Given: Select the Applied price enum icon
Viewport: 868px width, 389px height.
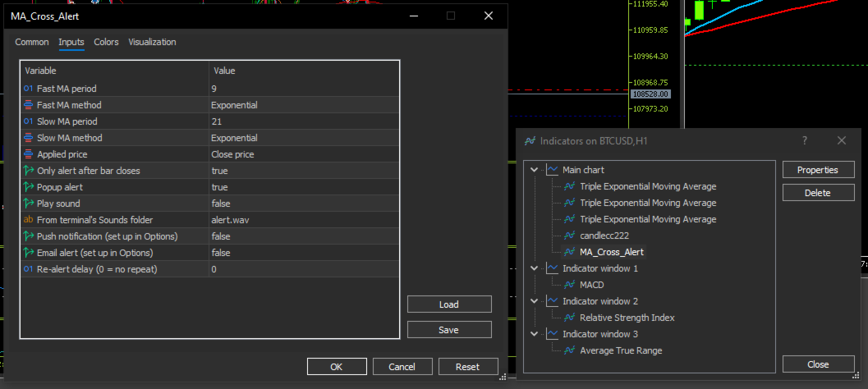Looking at the screenshot, I should point(28,154).
